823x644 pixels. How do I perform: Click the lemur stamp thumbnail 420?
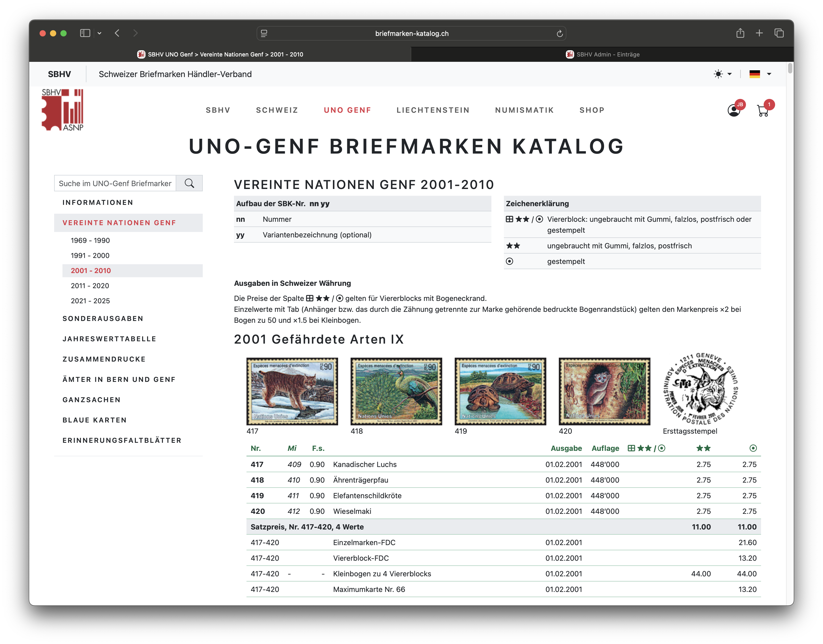click(x=604, y=392)
